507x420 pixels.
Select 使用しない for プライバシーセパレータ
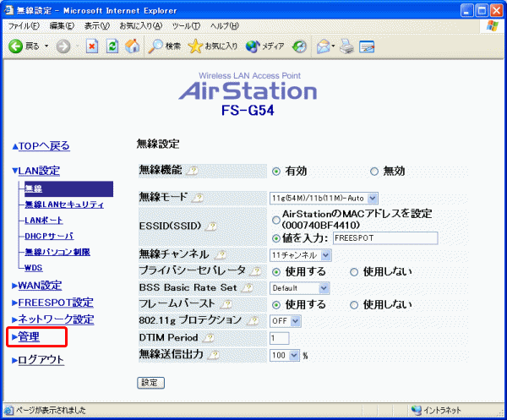click(x=354, y=272)
